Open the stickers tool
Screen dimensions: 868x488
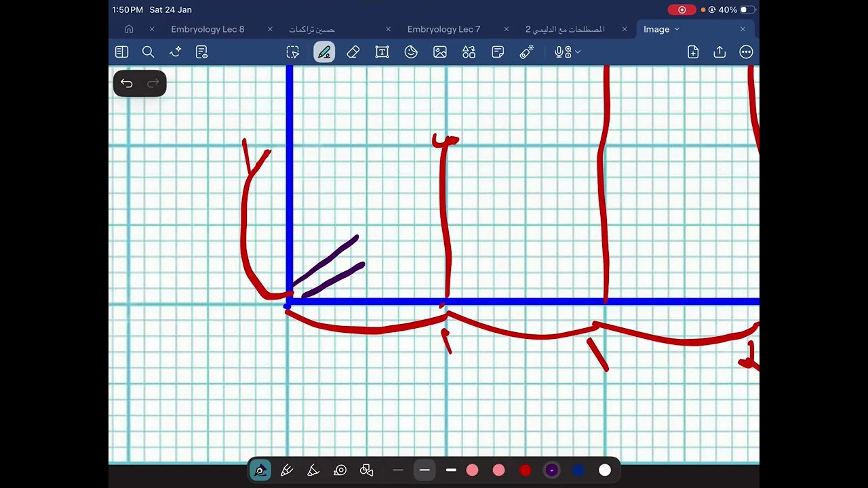point(411,52)
